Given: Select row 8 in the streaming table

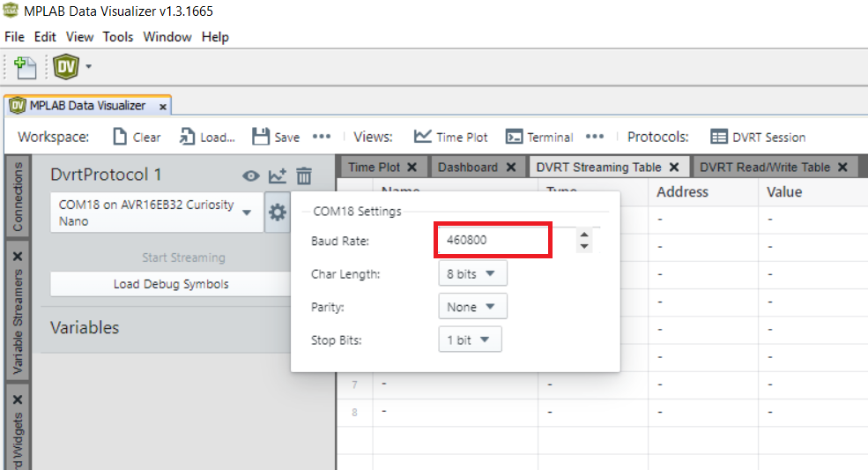Looking at the screenshot, I should [x=602, y=413].
